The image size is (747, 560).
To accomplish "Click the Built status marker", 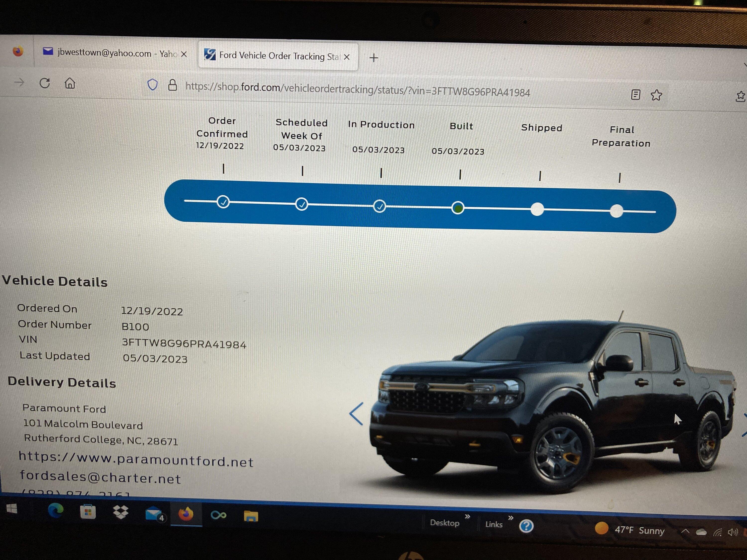I will pos(458,208).
